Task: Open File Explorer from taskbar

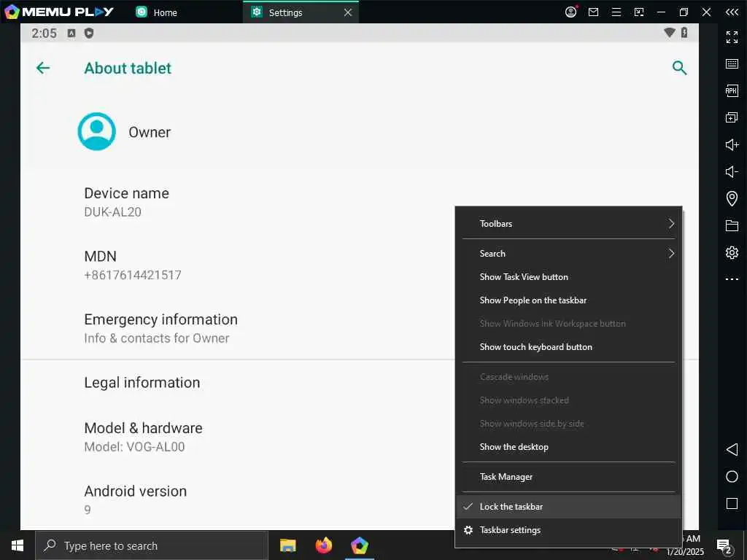Action: point(287,545)
